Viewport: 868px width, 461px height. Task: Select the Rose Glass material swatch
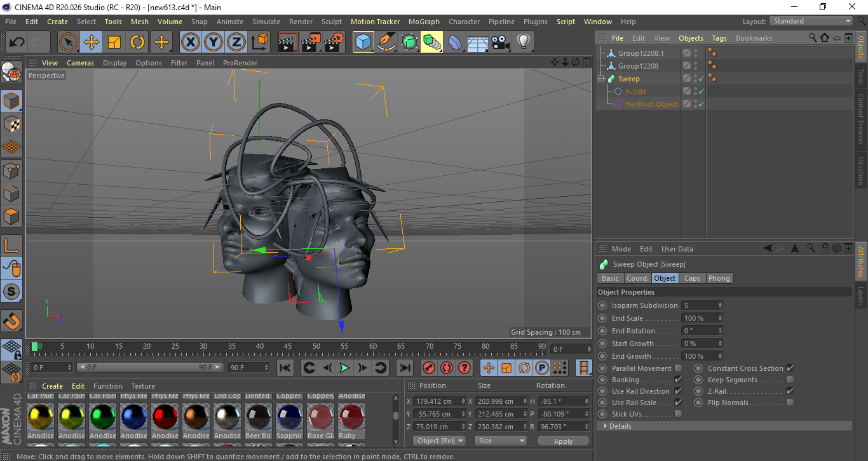[320, 416]
